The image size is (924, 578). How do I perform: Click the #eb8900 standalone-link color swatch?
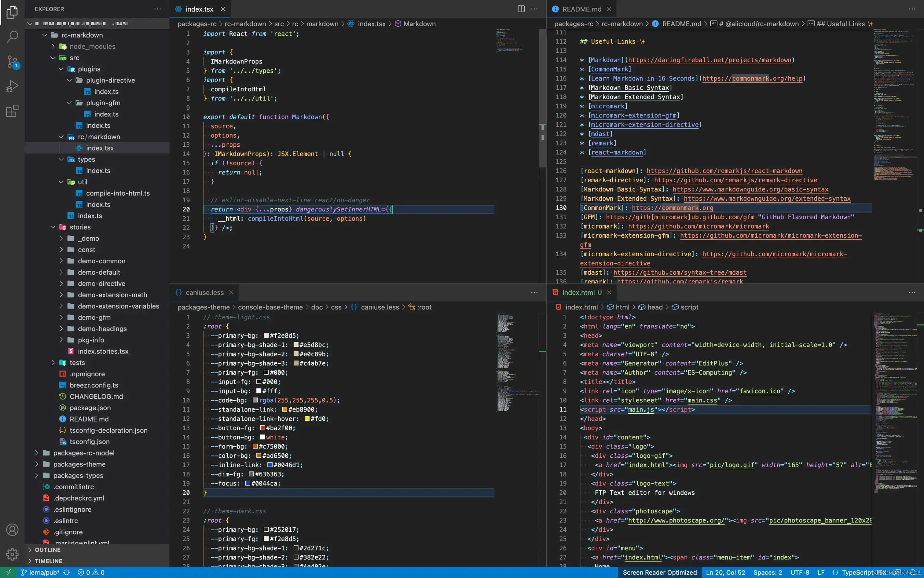[x=284, y=409]
